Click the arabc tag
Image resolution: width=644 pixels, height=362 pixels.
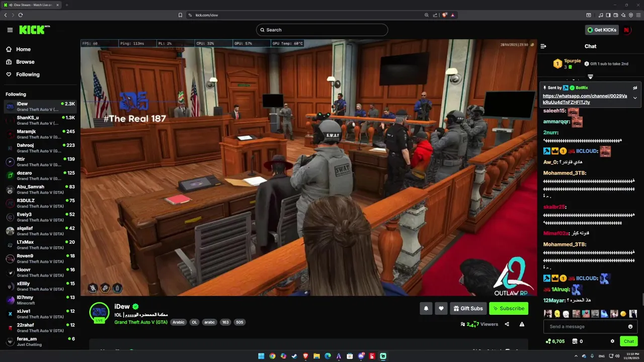point(209,322)
